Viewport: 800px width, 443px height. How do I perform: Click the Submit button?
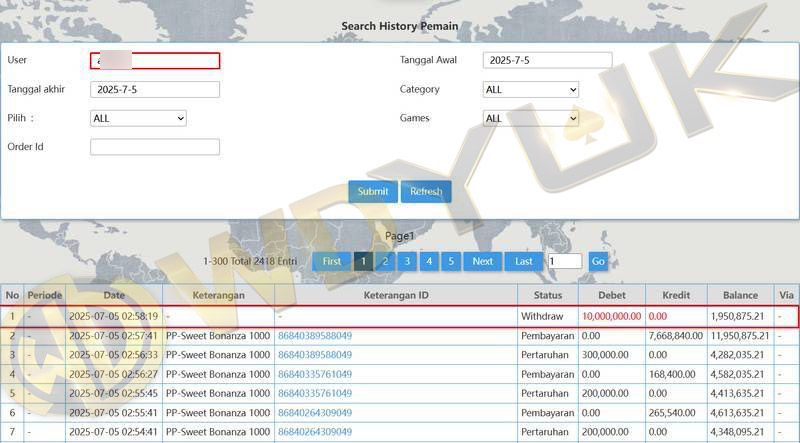pos(373,191)
